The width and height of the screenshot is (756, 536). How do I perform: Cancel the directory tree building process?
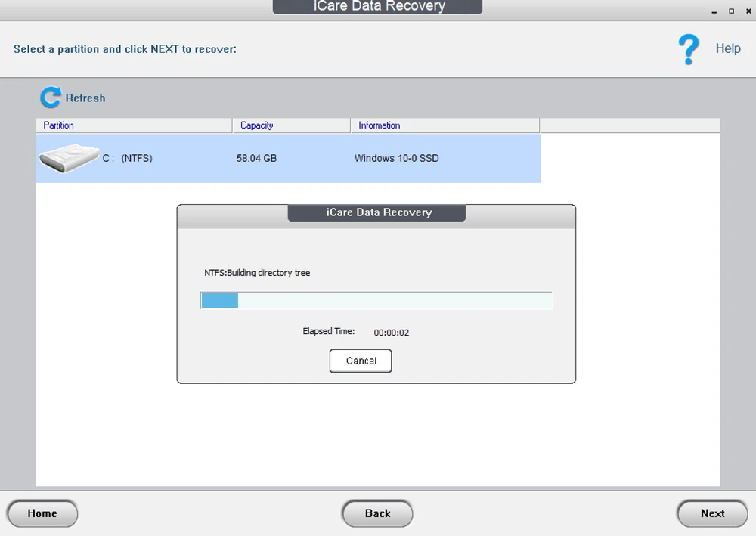tap(361, 361)
